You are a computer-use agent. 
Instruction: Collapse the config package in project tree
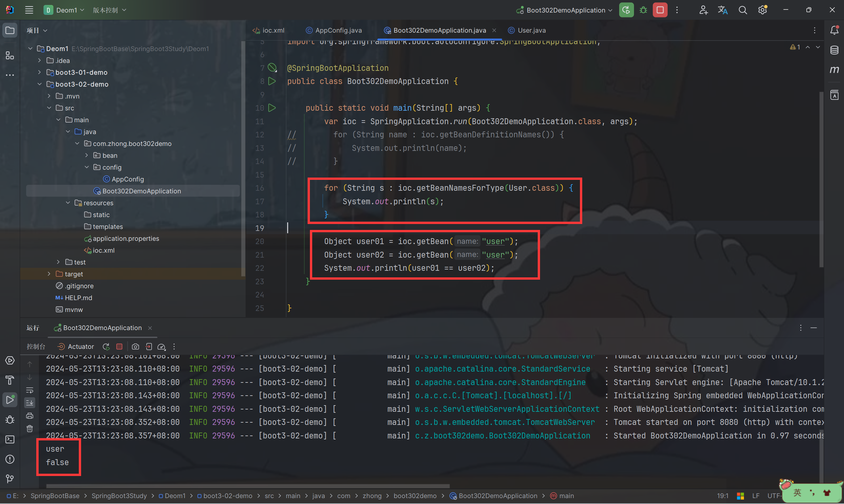tap(87, 167)
